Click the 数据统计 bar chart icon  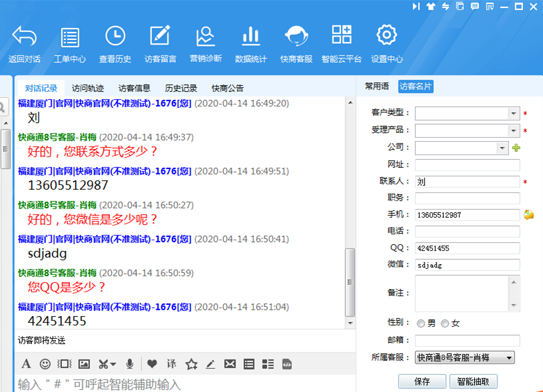click(251, 37)
